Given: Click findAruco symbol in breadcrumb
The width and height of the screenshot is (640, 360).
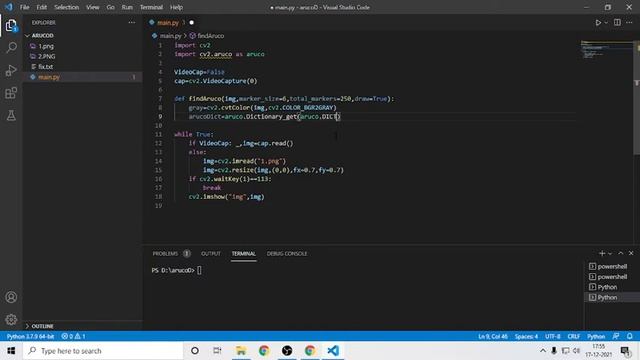Looking at the screenshot, I should point(210,36).
